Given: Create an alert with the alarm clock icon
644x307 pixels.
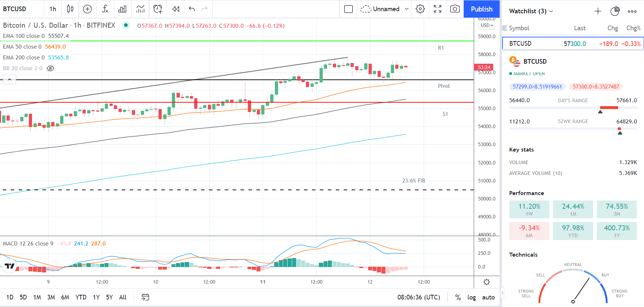Looking at the screenshot, I should pyautogui.click(x=158, y=9).
